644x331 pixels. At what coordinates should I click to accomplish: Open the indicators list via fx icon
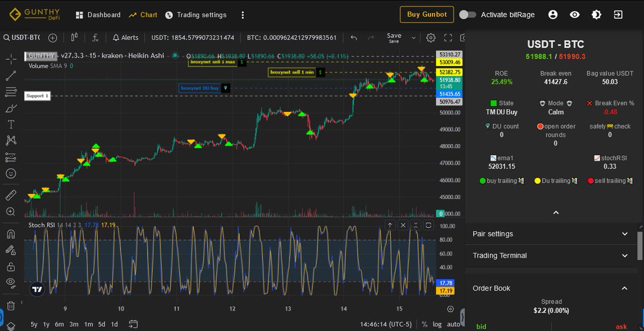[96, 38]
